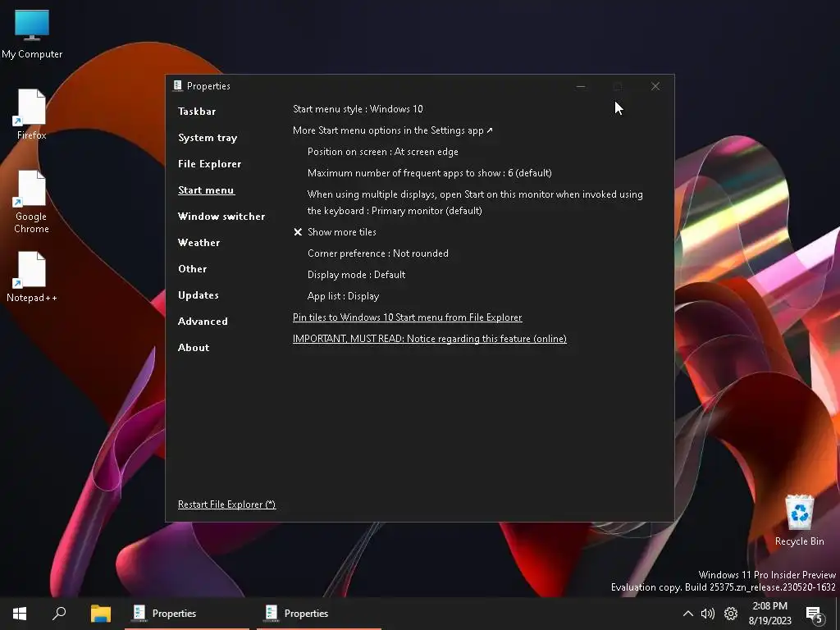Open the About section
This screenshot has height=630, width=840.
pos(194,348)
